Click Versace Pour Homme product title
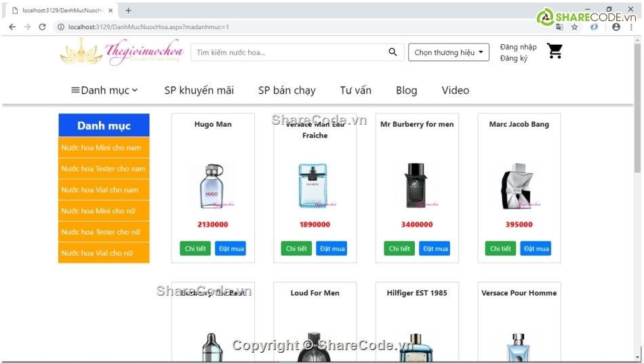 (519, 292)
